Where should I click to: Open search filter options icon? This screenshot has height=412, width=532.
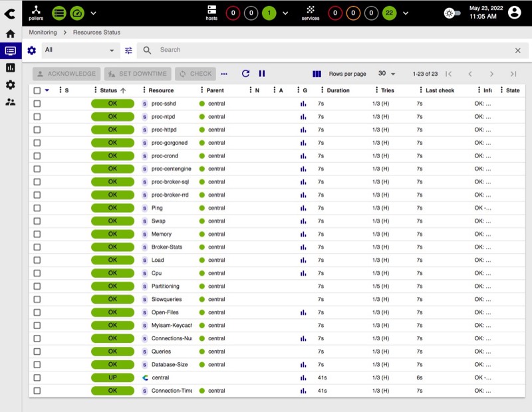(x=128, y=50)
